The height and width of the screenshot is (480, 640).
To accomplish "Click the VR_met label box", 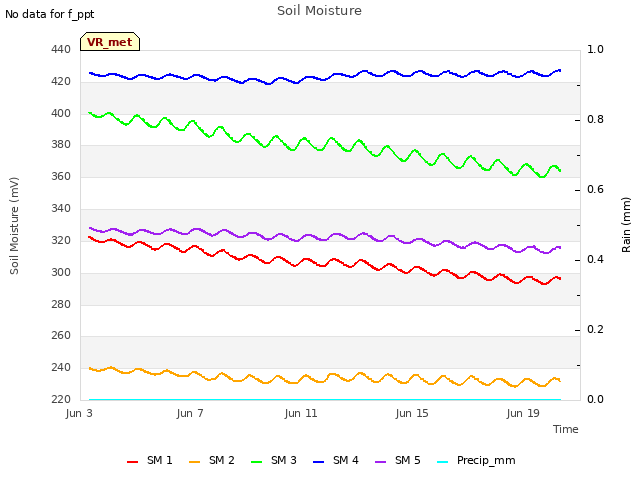I will click(x=110, y=42).
